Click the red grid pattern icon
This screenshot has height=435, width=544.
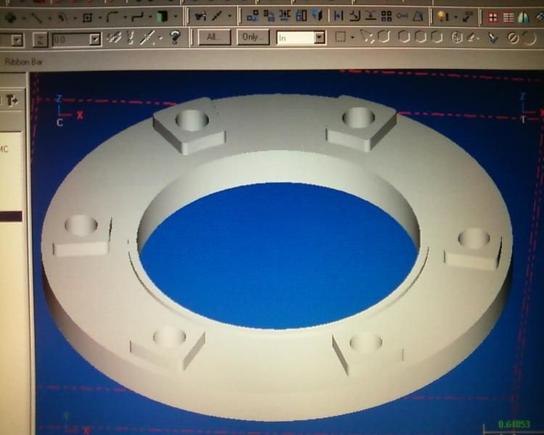coord(492,17)
